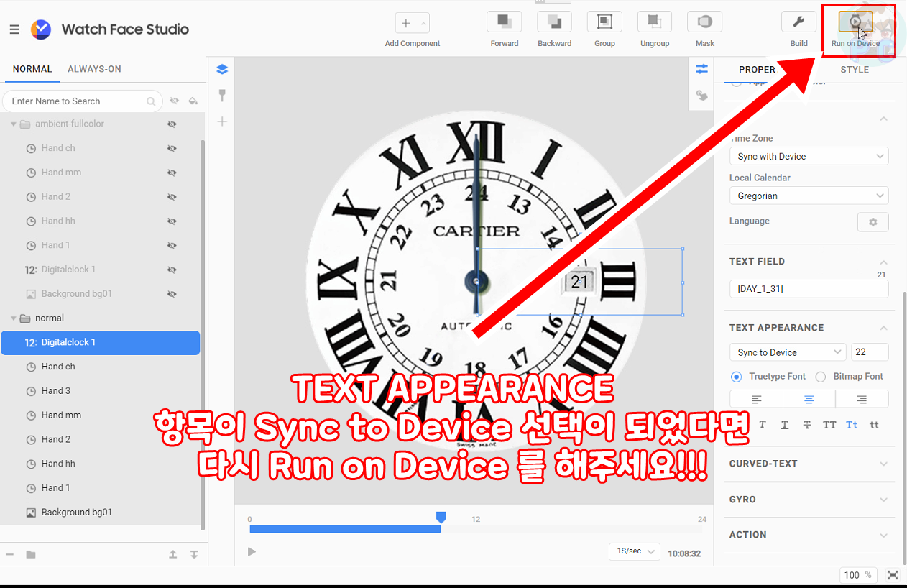Click the Add Component plus button
Viewport: 907px width, 588px height.
tap(406, 24)
